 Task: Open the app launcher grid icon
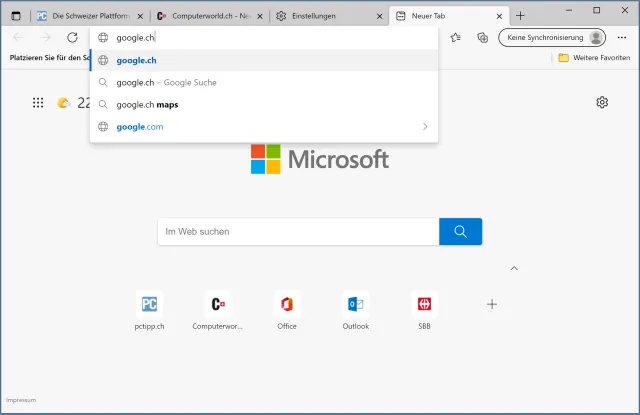(x=38, y=102)
